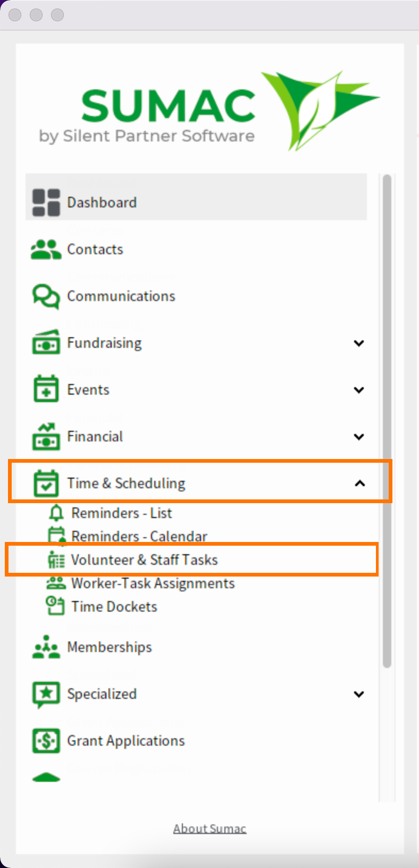
Task: Click the Grant Applications dollar icon
Action: 46,740
